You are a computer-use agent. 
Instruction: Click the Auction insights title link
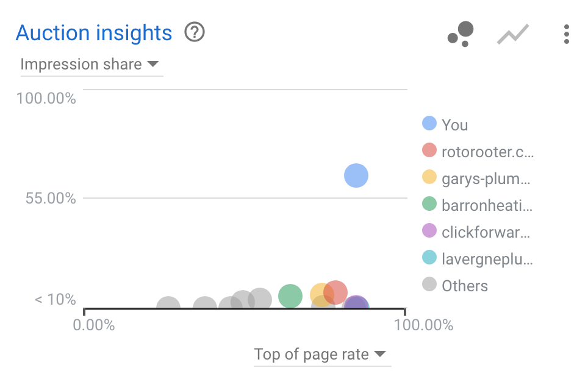click(94, 33)
